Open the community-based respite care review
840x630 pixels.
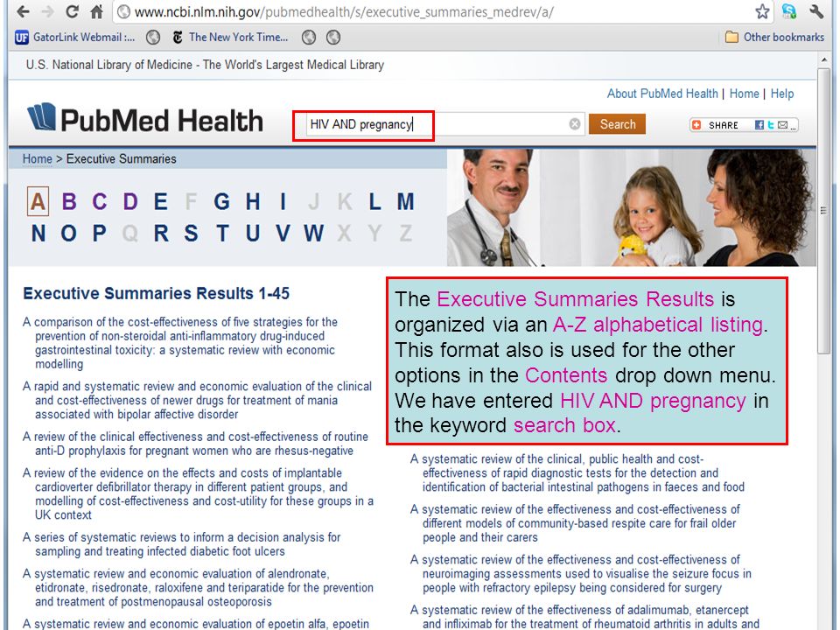click(576, 523)
